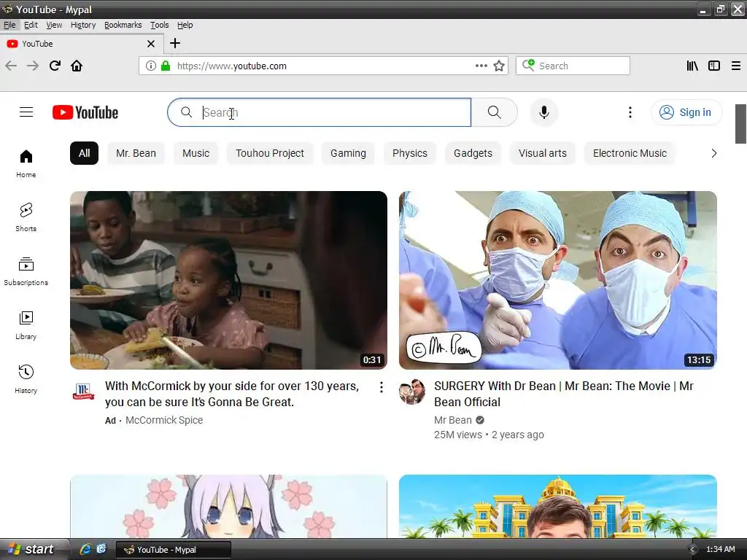Image resolution: width=747 pixels, height=560 pixels.
Task: Open the browser Library button
Action: pos(692,66)
